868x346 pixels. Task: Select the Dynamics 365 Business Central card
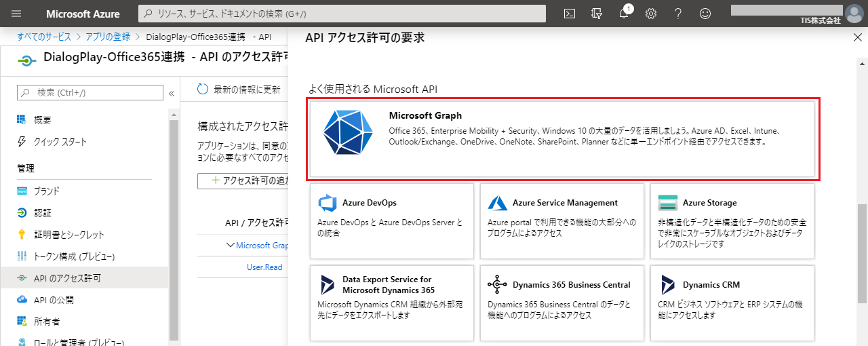562,303
